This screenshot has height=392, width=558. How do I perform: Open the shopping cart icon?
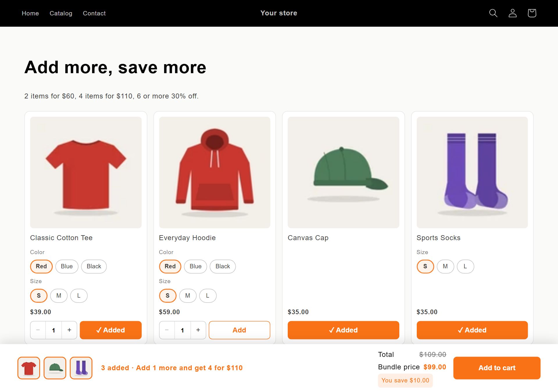pyautogui.click(x=532, y=13)
